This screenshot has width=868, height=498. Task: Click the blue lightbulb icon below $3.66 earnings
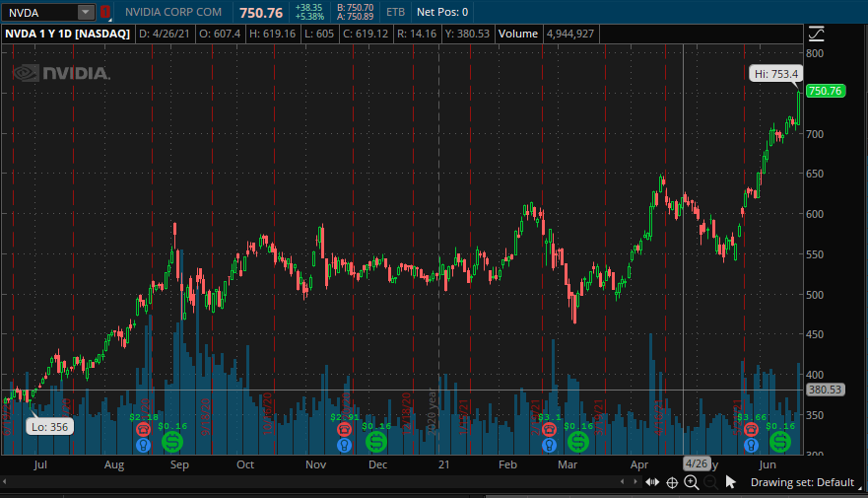point(751,445)
